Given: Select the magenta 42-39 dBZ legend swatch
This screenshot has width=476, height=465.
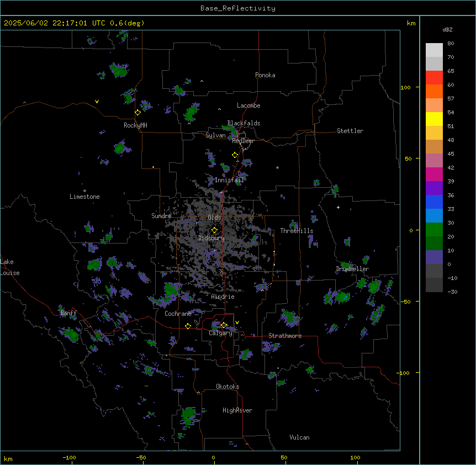Looking at the screenshot, I should pyautogui.click(x=434, y=174).
